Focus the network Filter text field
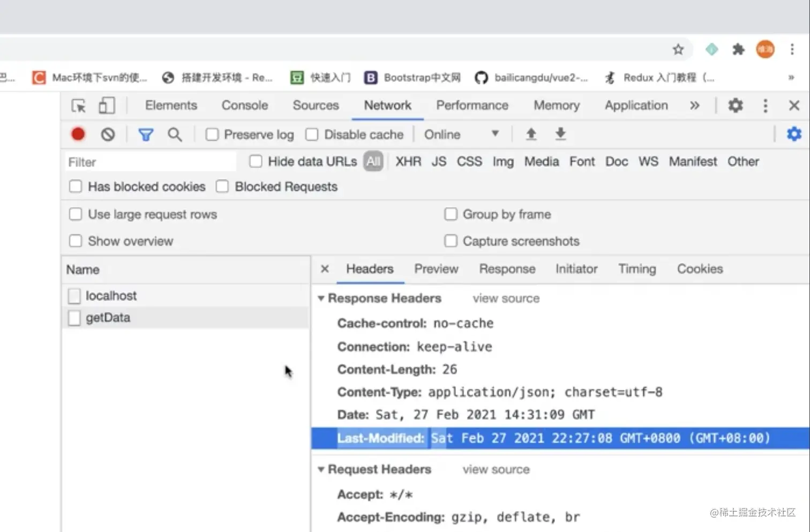Viewport: 810px width, 532px height. coord(151,162)
